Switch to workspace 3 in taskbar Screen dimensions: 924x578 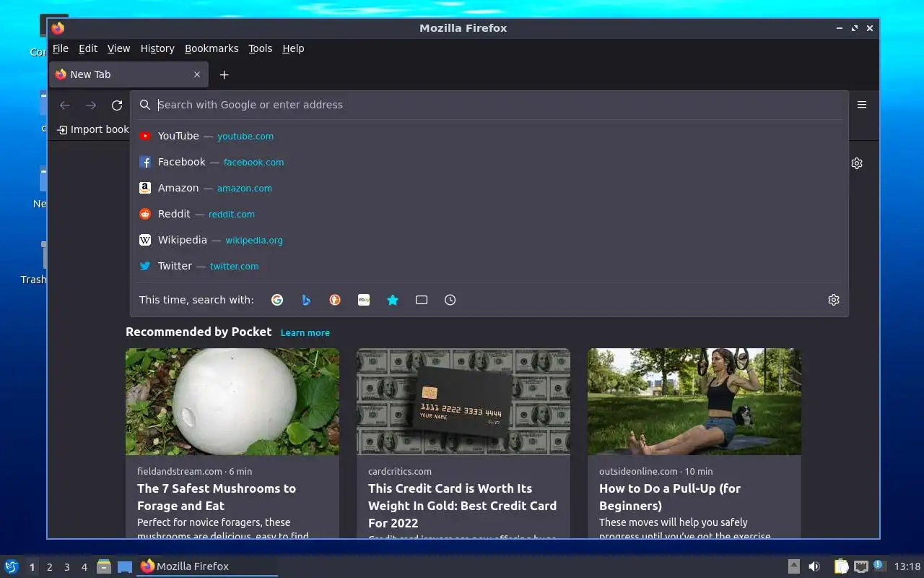point(66,567)
